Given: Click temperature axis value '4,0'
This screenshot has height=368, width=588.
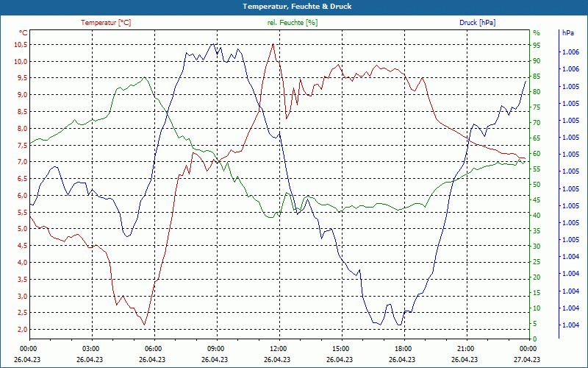Looking at the screenshot, I should pos(22,263).
